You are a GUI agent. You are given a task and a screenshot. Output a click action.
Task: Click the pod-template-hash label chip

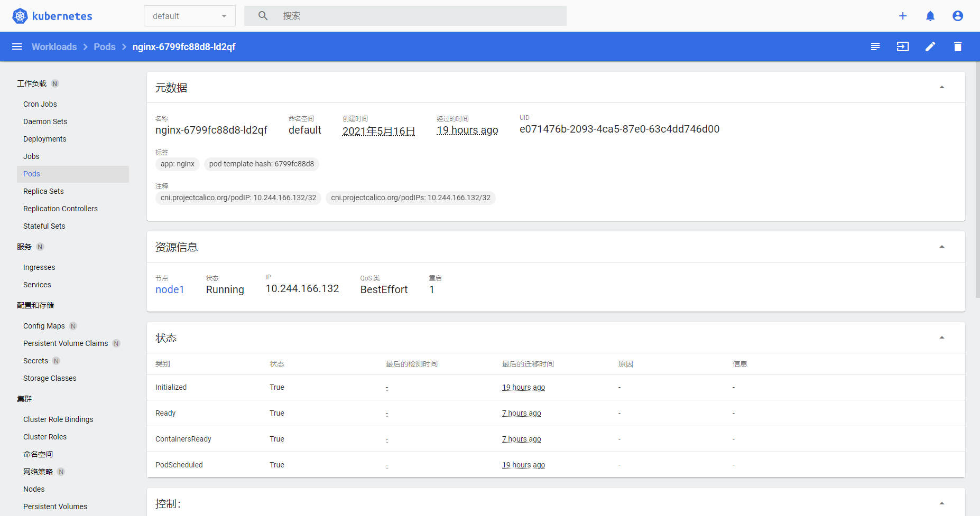pos(262,164)
